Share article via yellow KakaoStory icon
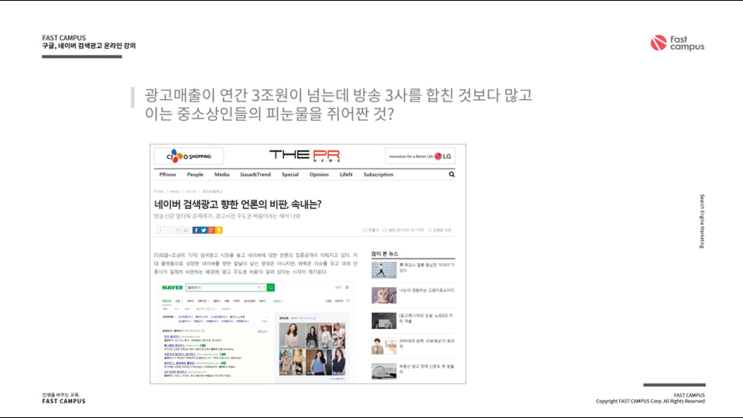 [x=218, y=230]
